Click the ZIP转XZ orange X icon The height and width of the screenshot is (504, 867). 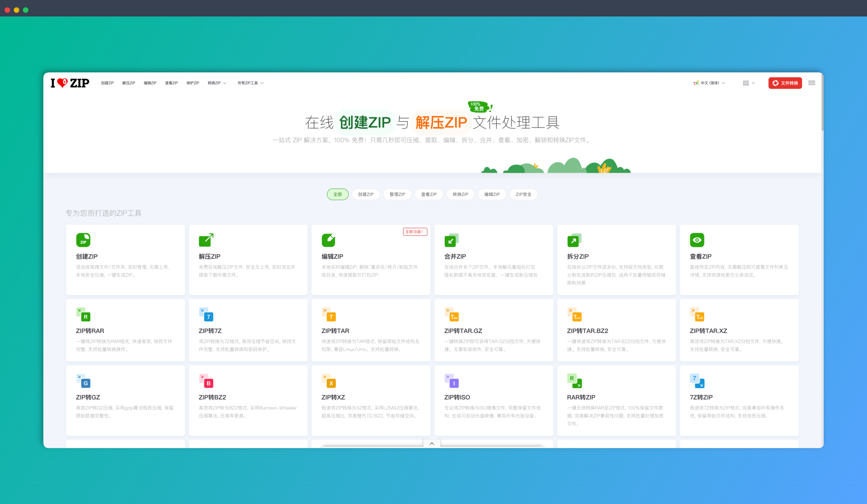329,381
